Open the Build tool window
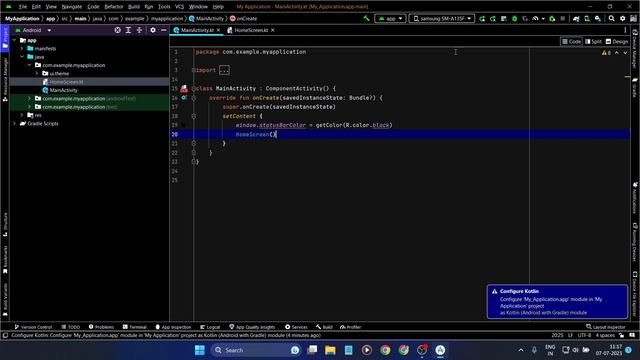Screen dimensions: 640x360 (x=324, y=327)
